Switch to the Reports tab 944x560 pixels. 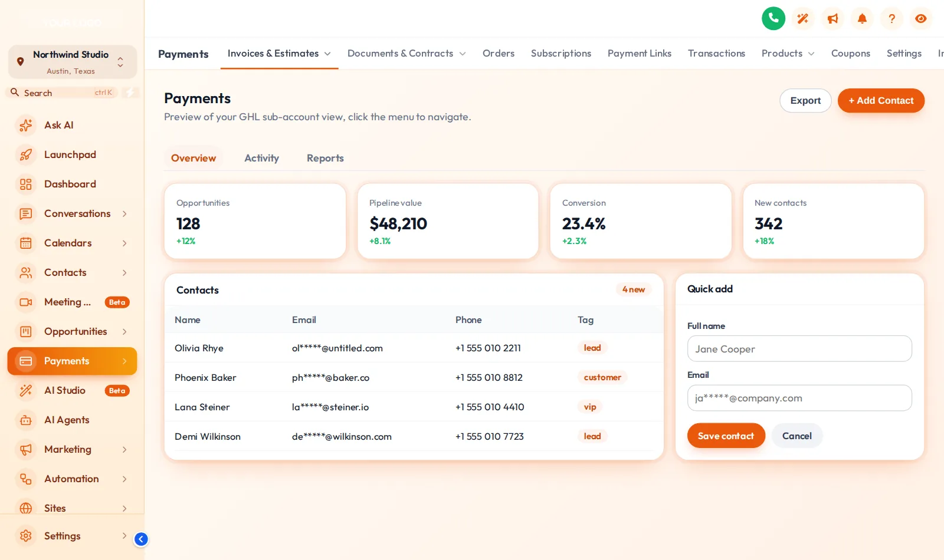325,158
